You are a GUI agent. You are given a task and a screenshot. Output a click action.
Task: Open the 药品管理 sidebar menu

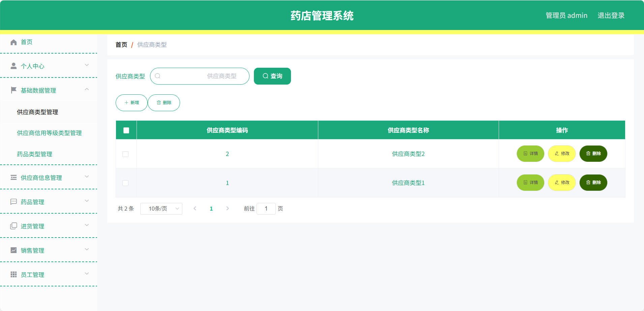click(49, 201)
